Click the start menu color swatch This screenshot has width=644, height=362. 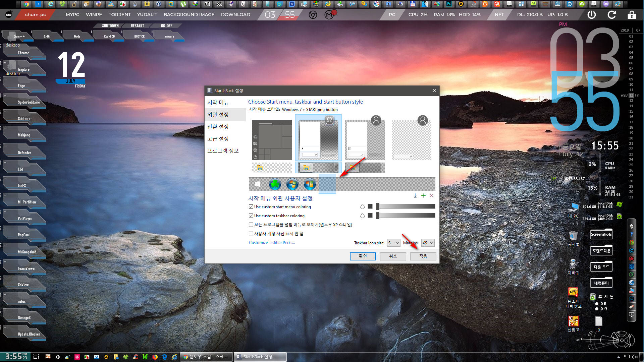pos(370,206)
